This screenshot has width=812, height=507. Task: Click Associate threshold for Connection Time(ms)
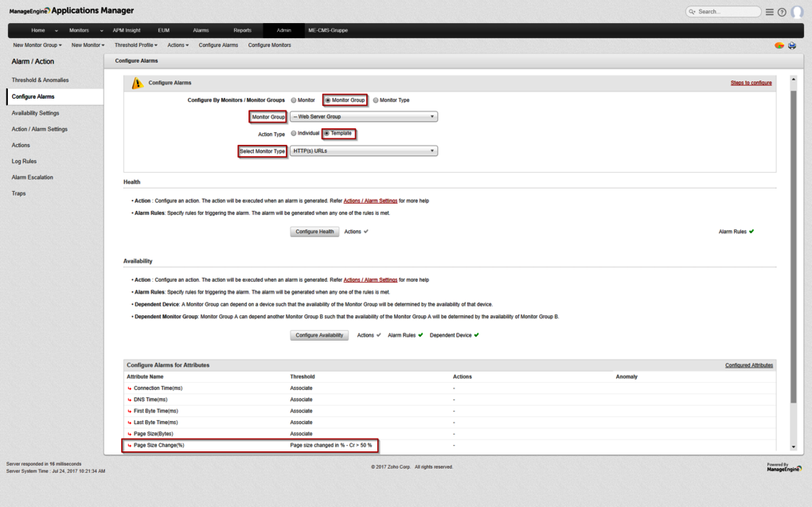click(301, 388)
